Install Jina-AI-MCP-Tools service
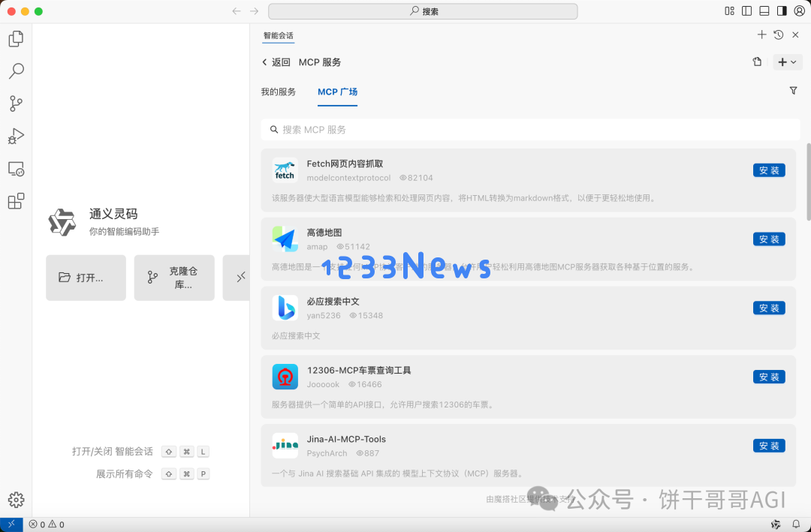This screenshot has width=811, height=532. (x=769, y=446)
